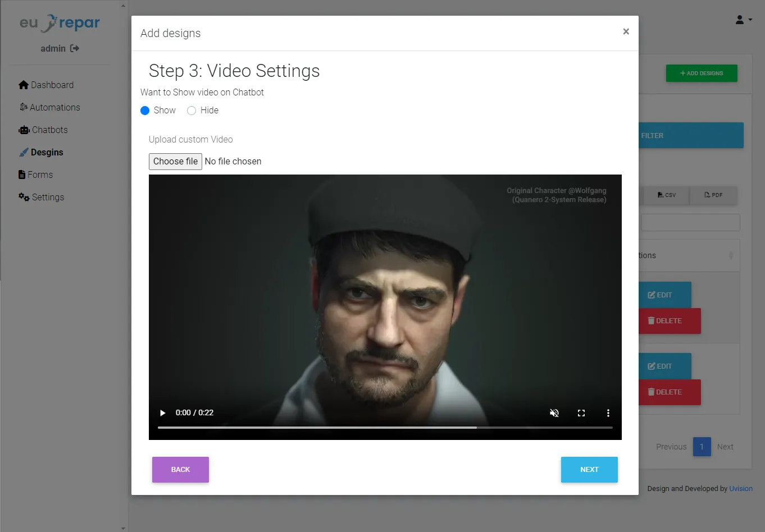Sort by the Actions column arrows

click(x=731, y=255)
